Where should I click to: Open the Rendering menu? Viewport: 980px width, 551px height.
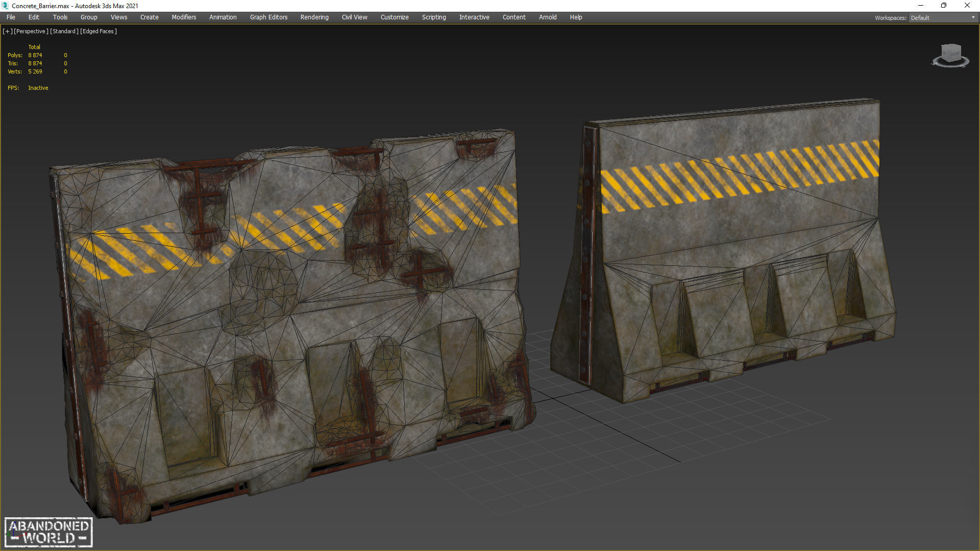click(314, 17)
